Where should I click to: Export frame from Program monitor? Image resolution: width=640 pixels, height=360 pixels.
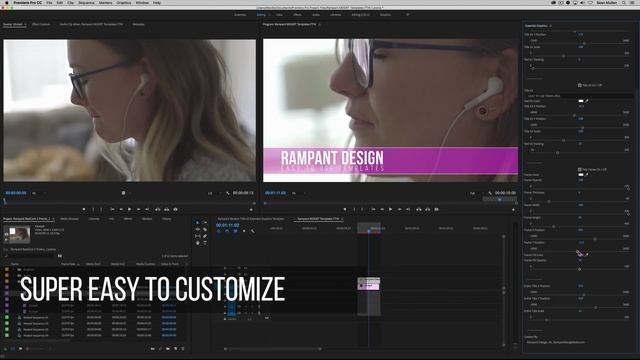coord(436,209)
